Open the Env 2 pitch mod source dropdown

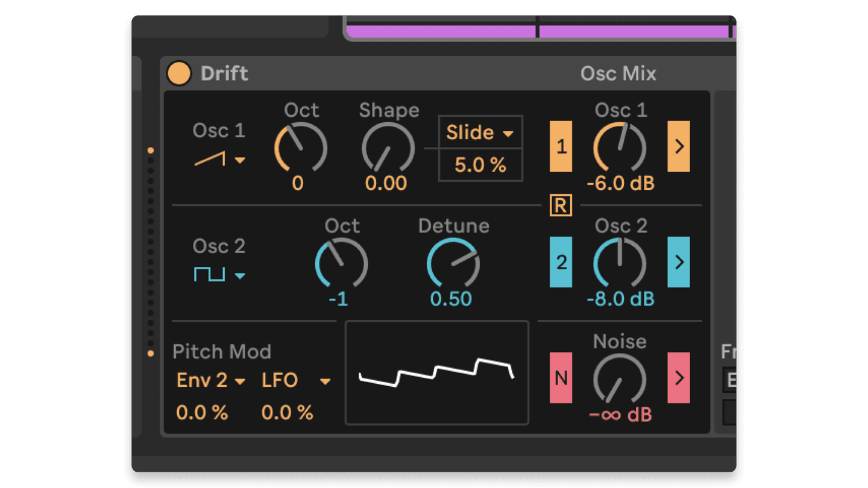click(210, 380)
